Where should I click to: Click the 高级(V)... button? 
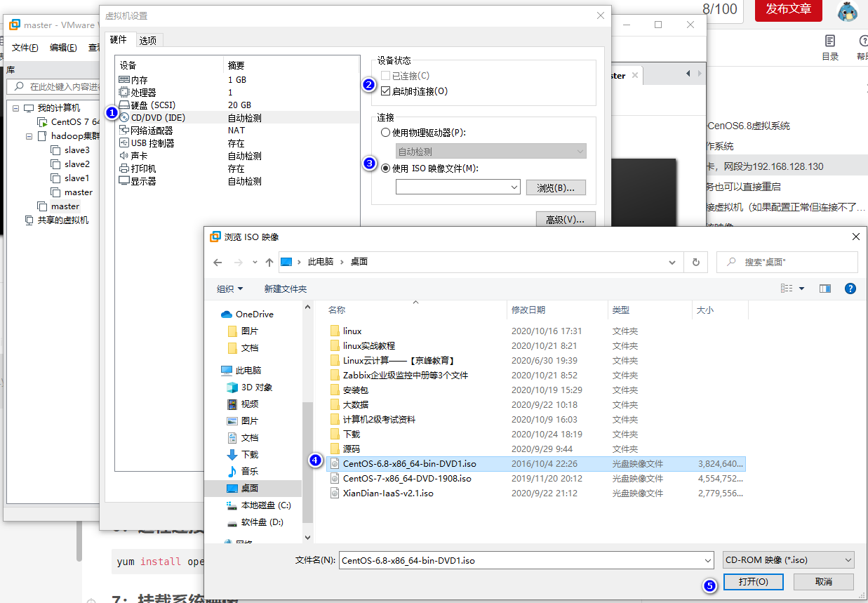tap(566, 219)
